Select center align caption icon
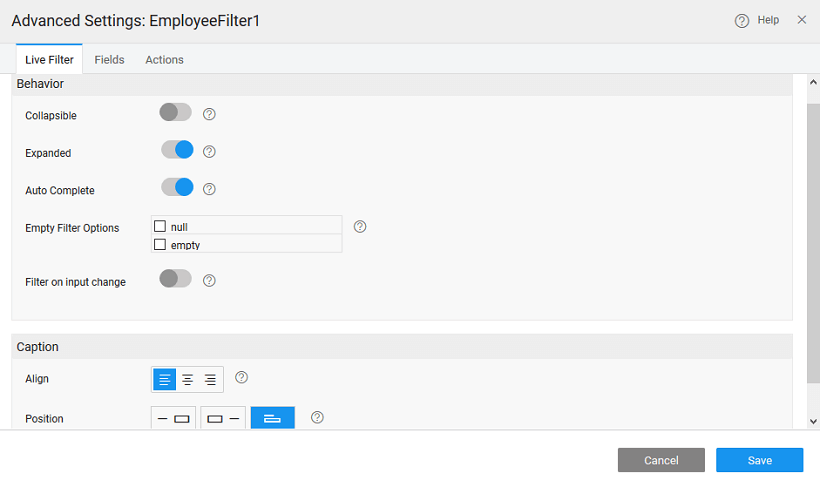820x487 pixels. coord(187,380)
